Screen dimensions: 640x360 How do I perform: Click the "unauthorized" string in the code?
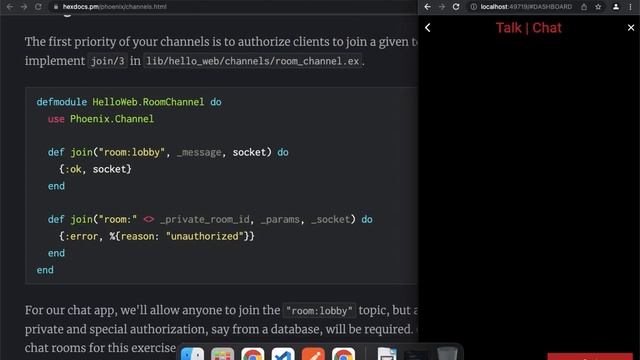point(204,236)
